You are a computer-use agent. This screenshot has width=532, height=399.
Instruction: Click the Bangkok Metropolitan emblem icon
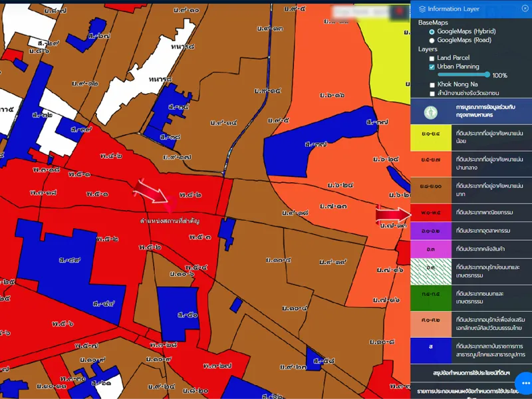(430, 110)
